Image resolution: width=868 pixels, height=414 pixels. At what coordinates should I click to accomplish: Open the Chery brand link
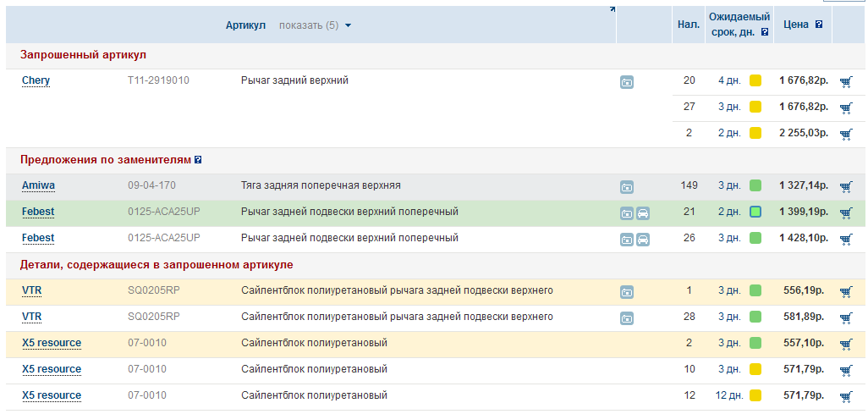click(36, 80)
